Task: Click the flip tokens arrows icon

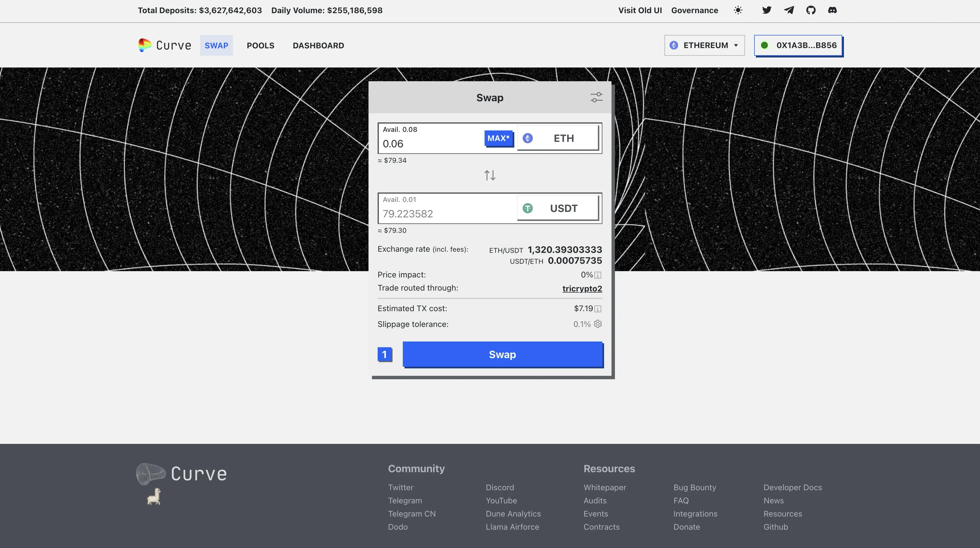Action: pos(490,175)
